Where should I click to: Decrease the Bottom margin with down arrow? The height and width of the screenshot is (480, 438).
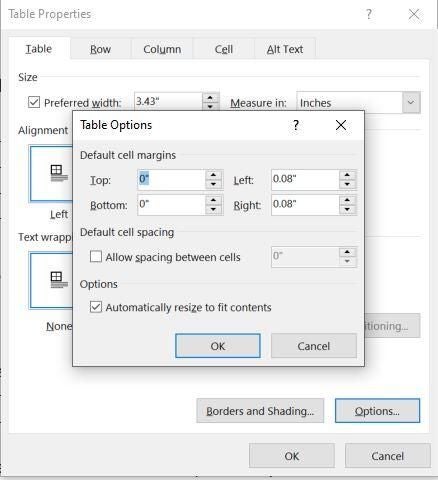(214, 209)
